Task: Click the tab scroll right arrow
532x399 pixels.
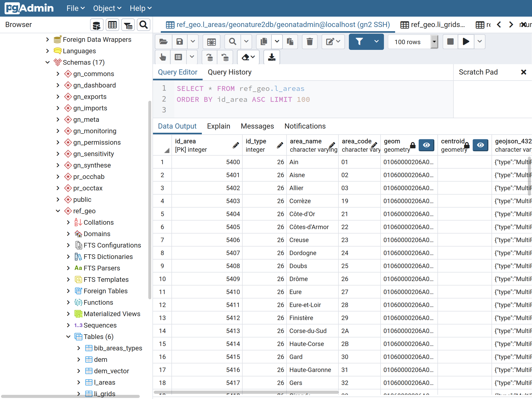Action: (511, 25)
